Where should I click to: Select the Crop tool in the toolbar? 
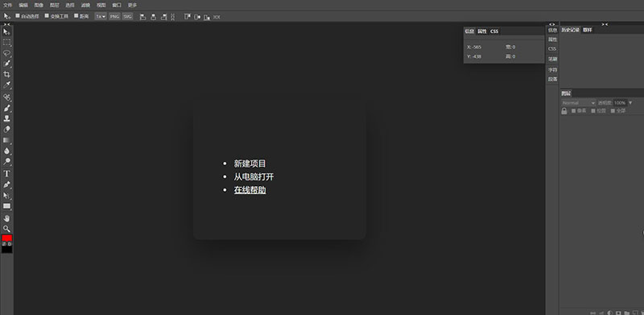pyautogui.click(x=6, y=74)
